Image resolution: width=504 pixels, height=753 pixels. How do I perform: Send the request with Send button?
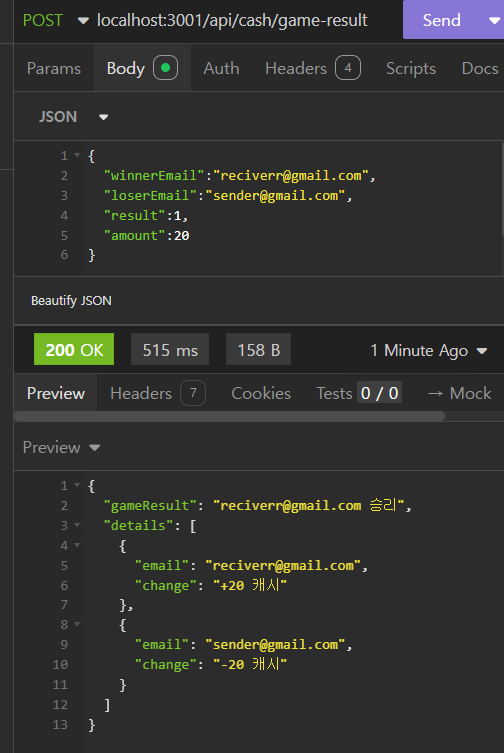coord(442,20)
